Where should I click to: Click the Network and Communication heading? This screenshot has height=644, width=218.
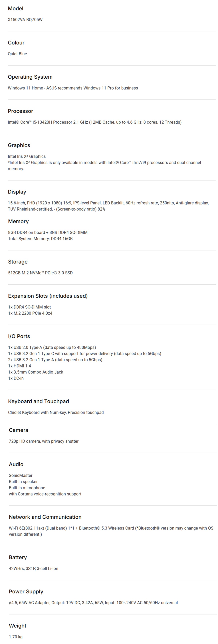coord(45,517)
